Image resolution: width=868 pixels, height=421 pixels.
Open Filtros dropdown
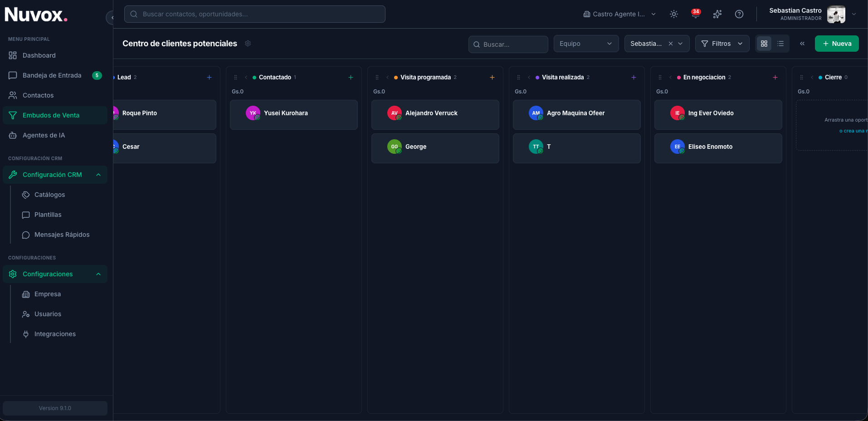point(722,44)
